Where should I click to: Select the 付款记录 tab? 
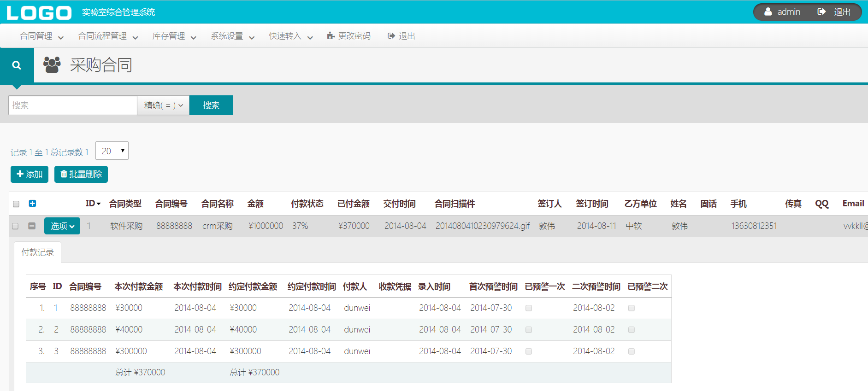[38, 252]
